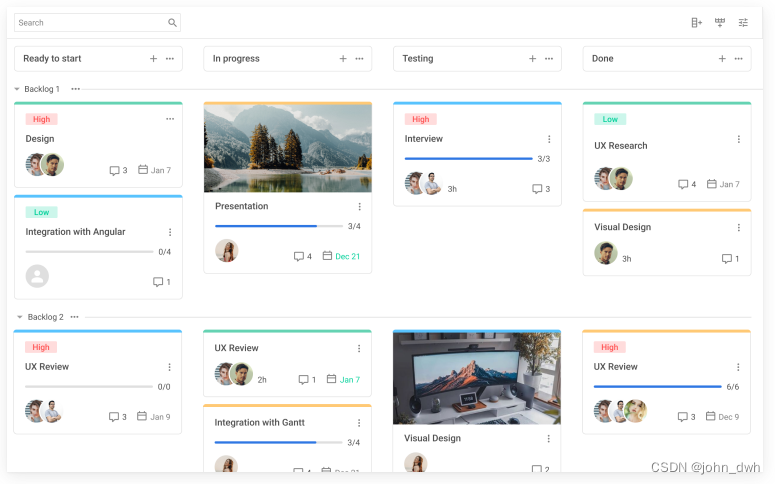Open the Design card menu
775x484 pixels.
coord(170,119)
